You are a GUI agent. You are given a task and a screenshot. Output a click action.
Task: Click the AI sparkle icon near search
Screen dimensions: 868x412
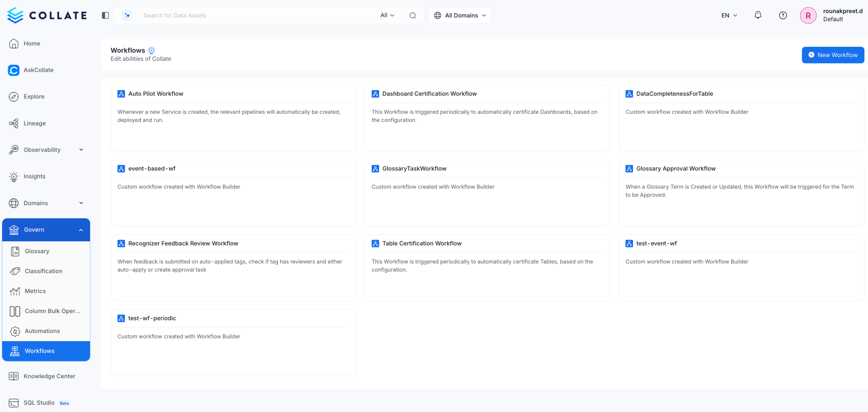coord(127,15)
